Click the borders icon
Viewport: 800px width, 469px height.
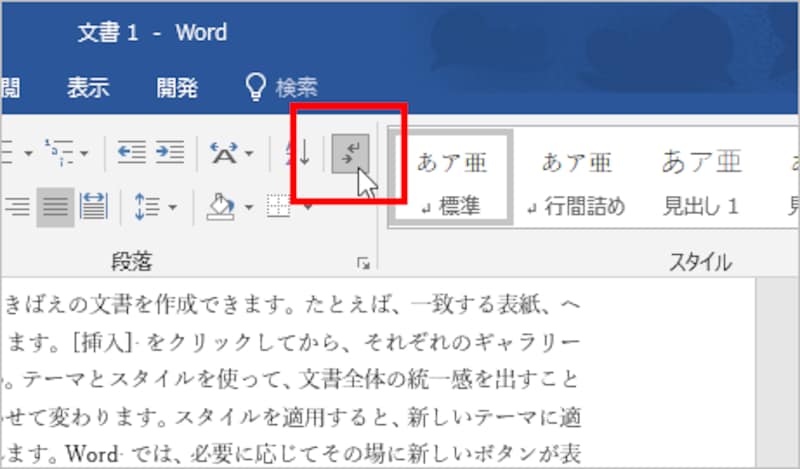(x=279, y=207)
